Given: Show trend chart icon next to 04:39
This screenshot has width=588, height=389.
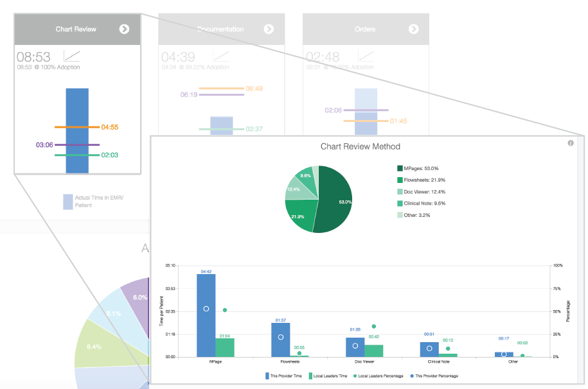Looking at the screenshot, I should (221, 56).
